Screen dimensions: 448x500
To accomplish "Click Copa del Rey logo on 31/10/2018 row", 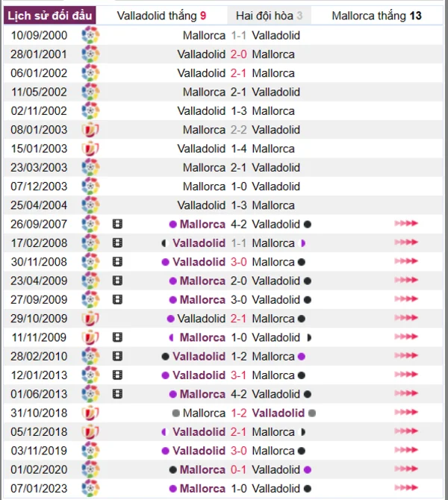I will point(90,413).
